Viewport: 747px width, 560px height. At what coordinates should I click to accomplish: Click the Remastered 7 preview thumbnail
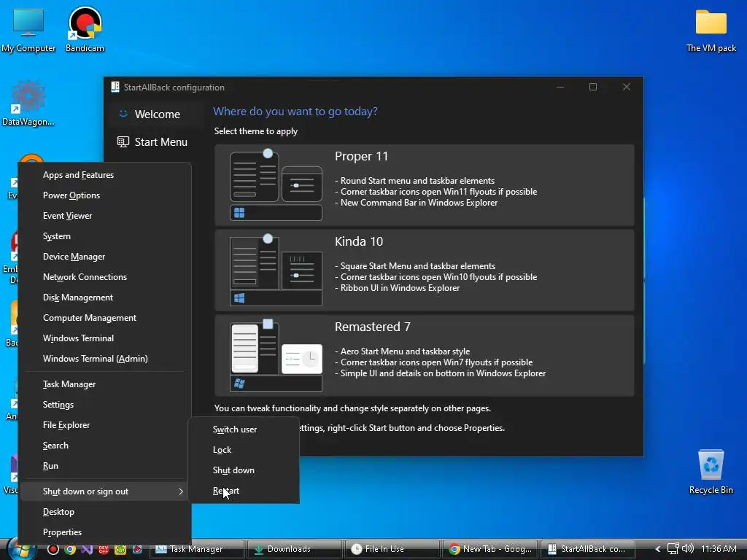coord(276,355)
